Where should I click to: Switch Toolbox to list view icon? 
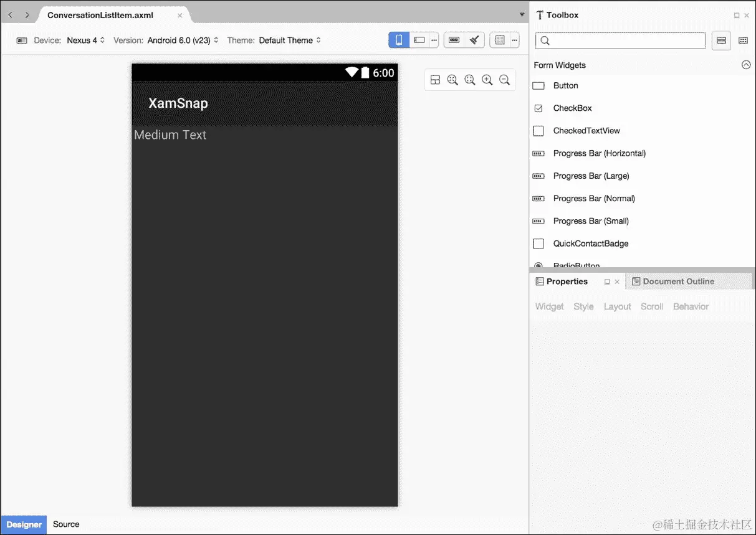pyautogui.click(x=720, y=40)
